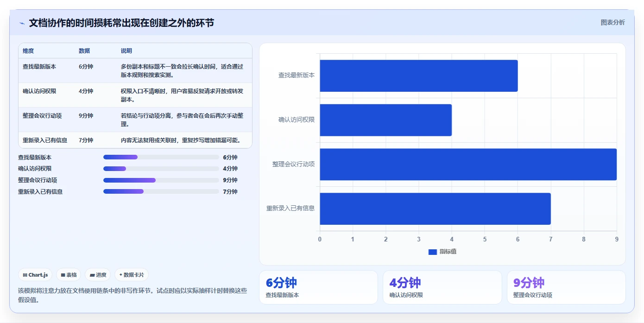Screen dimensions: 644x323
Task: Click the 重新录入已有信息 table row name
Action: pos(45,140)
